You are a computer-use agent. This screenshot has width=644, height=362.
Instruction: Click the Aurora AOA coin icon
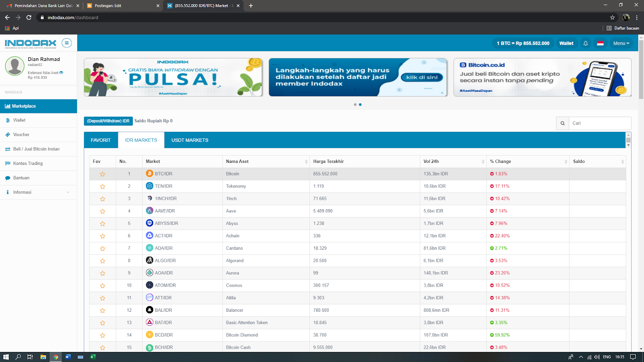pyautogui.click(x=149, y=273)
